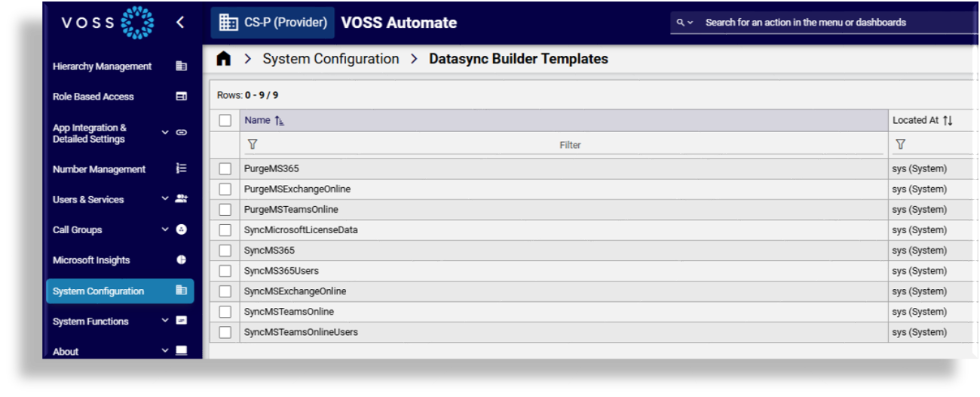
Task: Click the search magnifier icon
Action: (680, 23)
